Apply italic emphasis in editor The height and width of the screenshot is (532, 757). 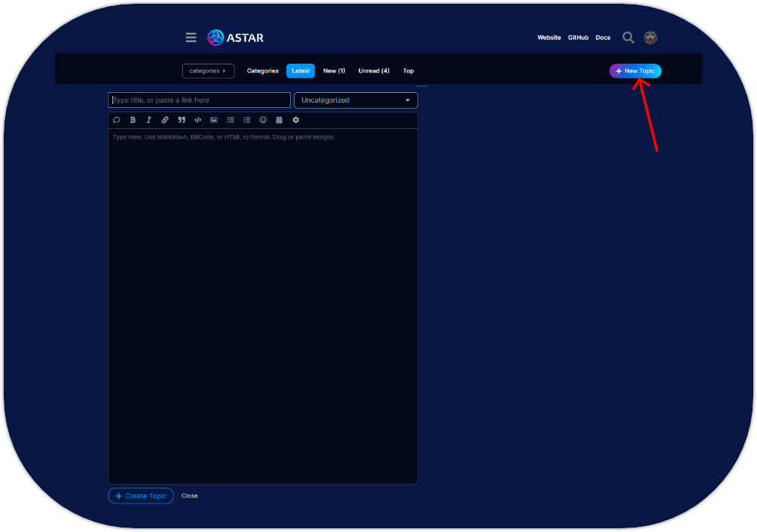pyautogui.click(x=148, y=120)
